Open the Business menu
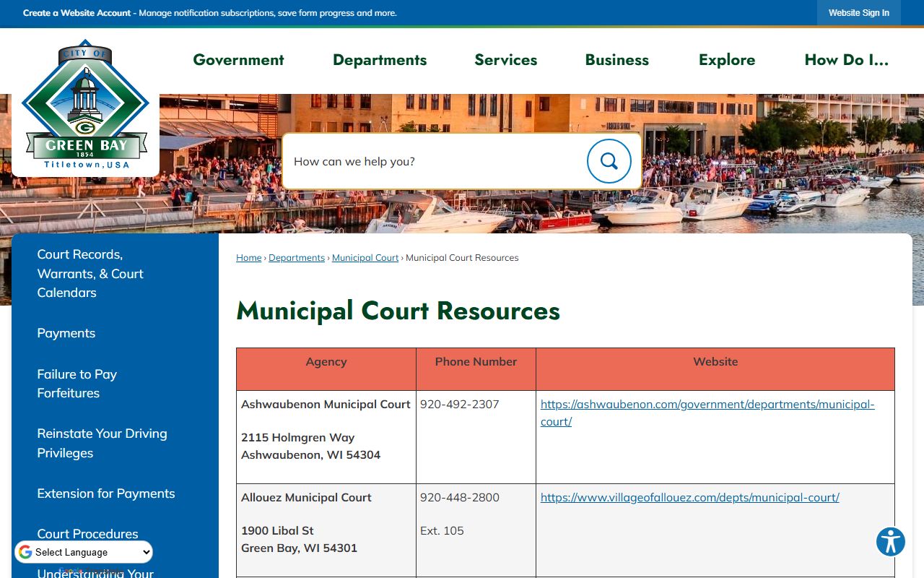 617,60
